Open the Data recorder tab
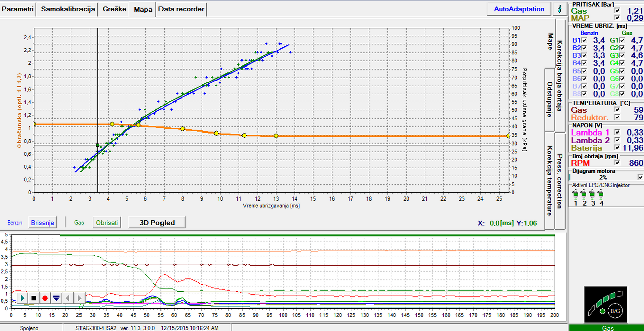Image resolution: width=644 pixels, height=331 pixels. coord(182,9)
